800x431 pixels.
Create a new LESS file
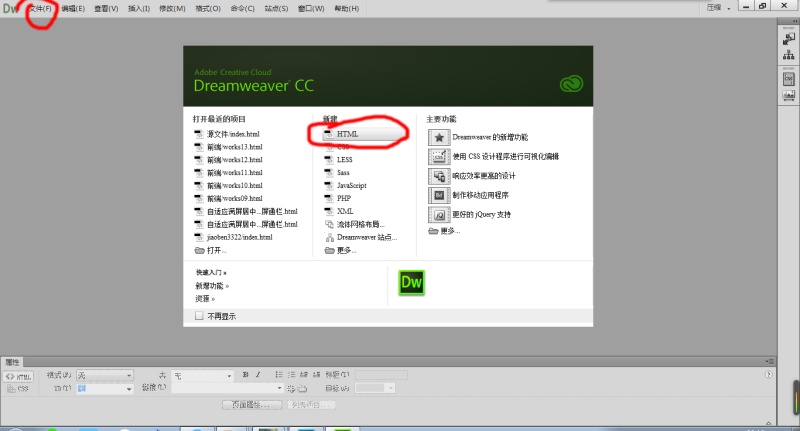tap(344, 160)
